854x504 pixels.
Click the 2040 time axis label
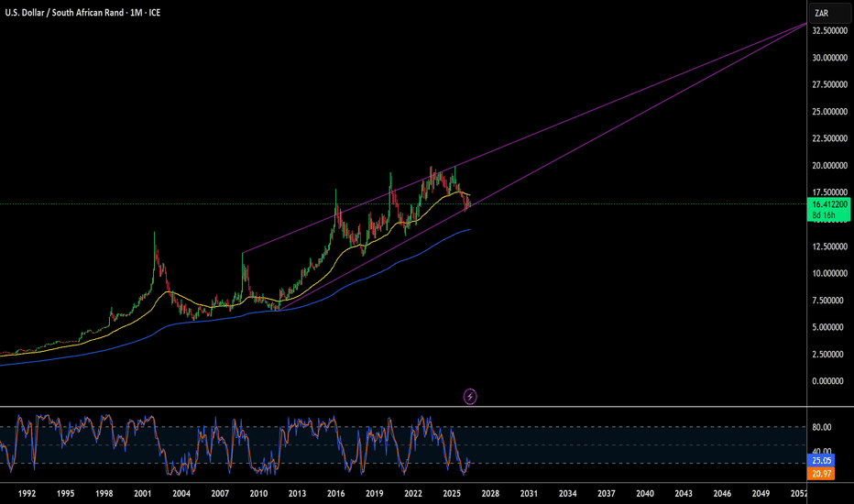point(645,494)
